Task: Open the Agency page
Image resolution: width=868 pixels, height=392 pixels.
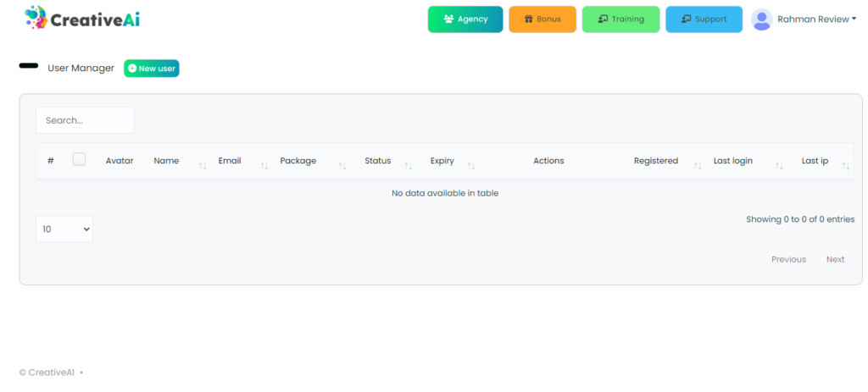Action: coord(465,19)
